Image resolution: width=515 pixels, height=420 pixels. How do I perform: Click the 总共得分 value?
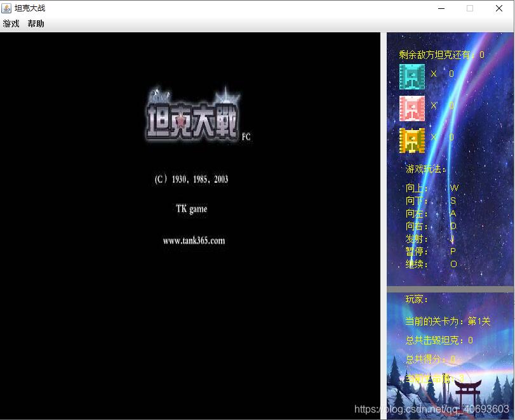452,358
